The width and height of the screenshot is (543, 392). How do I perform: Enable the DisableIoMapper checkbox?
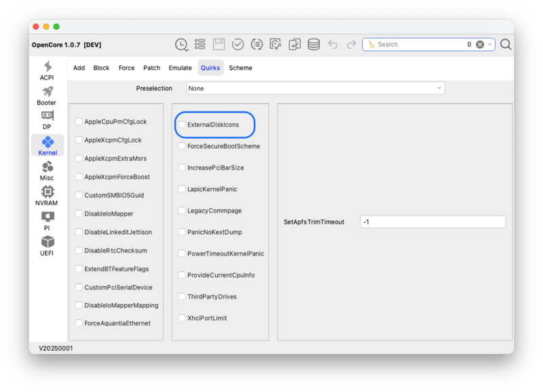tap(79, 214)
